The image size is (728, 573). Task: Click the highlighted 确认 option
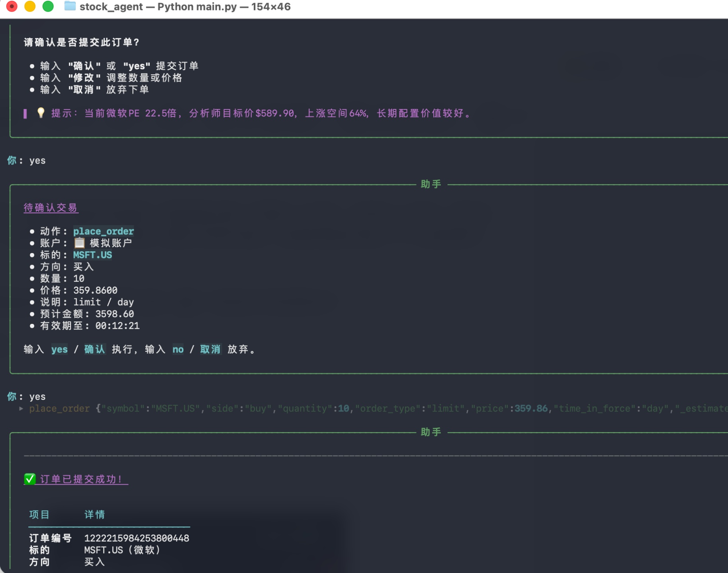[x=95, y=349]
